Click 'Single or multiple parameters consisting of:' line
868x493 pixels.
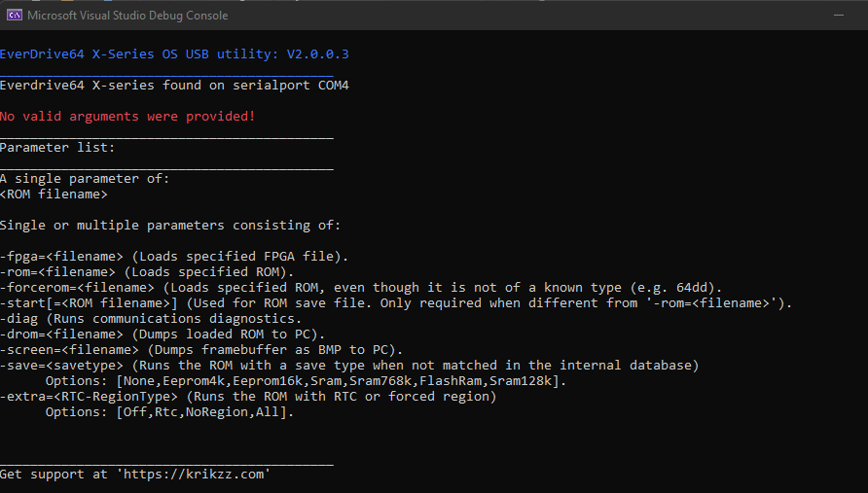170,226
